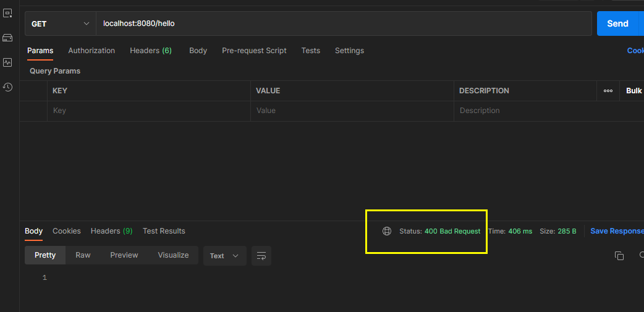Open column options three-dots icon

(x=608, y=91)
